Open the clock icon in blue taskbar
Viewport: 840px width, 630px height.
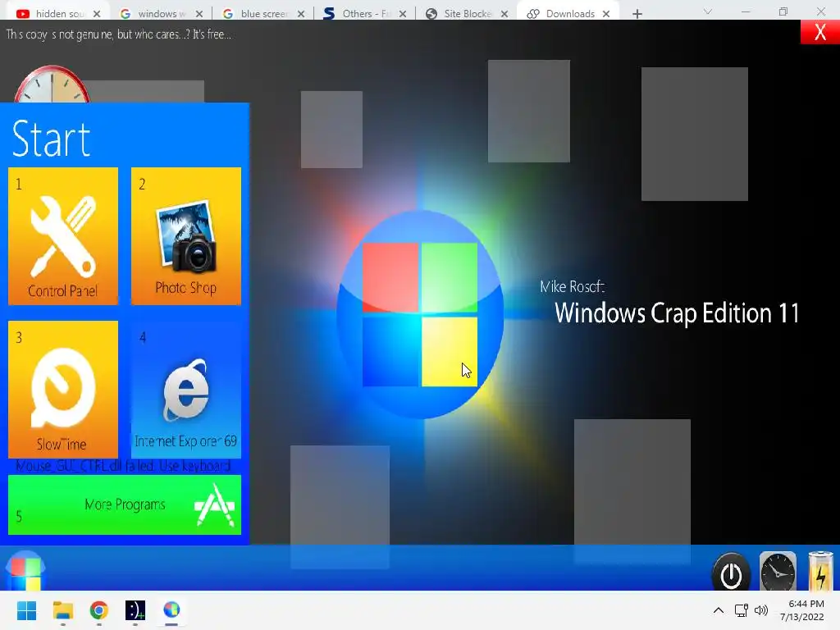[x=778, y=572]
